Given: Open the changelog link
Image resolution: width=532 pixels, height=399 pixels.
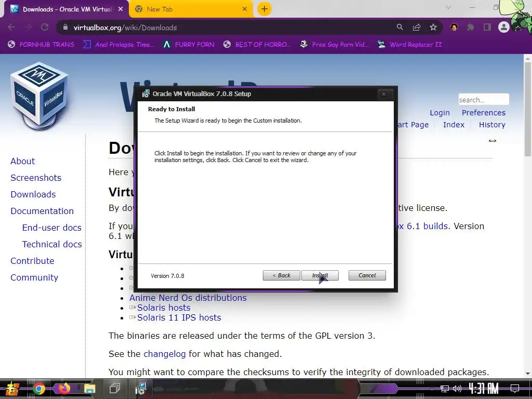Looking at the screenshot, I should 165,354.
